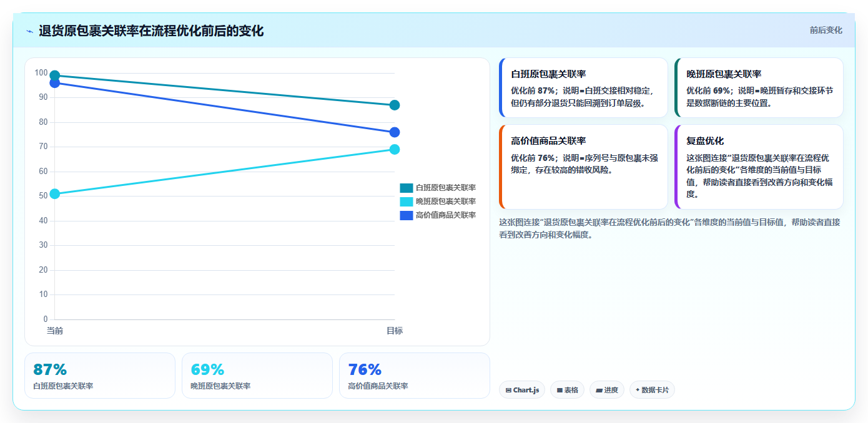Click 白班 line point at 目标

click(395, 105)
